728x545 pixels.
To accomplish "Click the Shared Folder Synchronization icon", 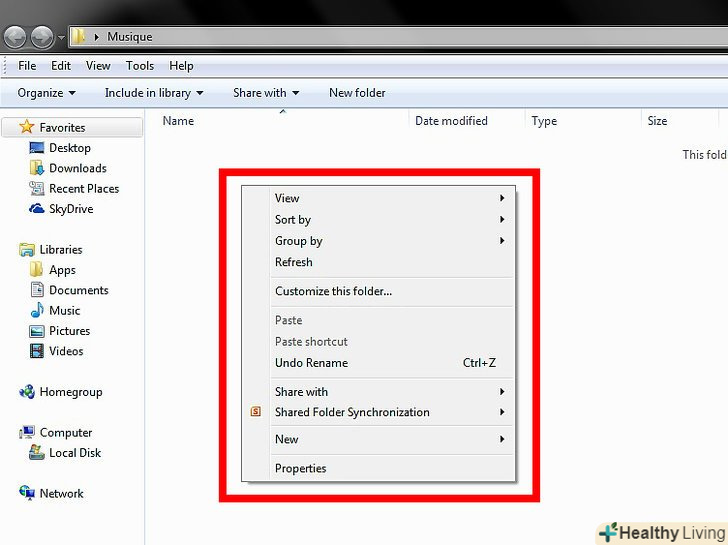I will tap(255, 412).
